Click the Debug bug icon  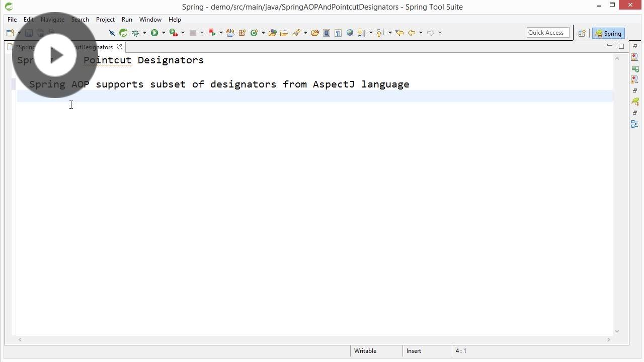(x=135, y=33)
